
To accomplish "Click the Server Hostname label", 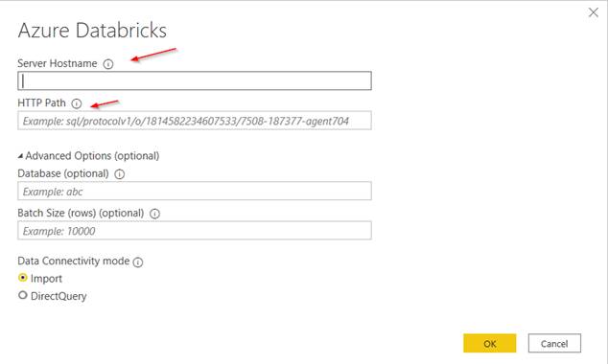I will click(58, 63).
